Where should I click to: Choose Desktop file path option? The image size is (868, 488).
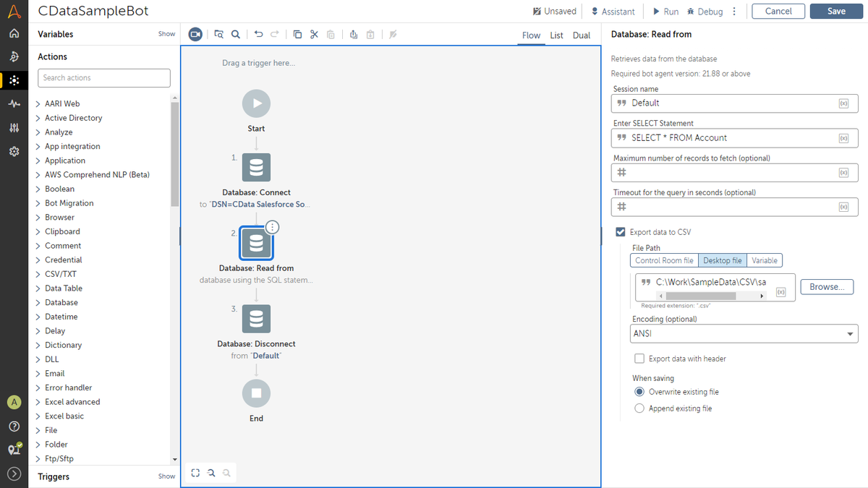click(723, 260)
